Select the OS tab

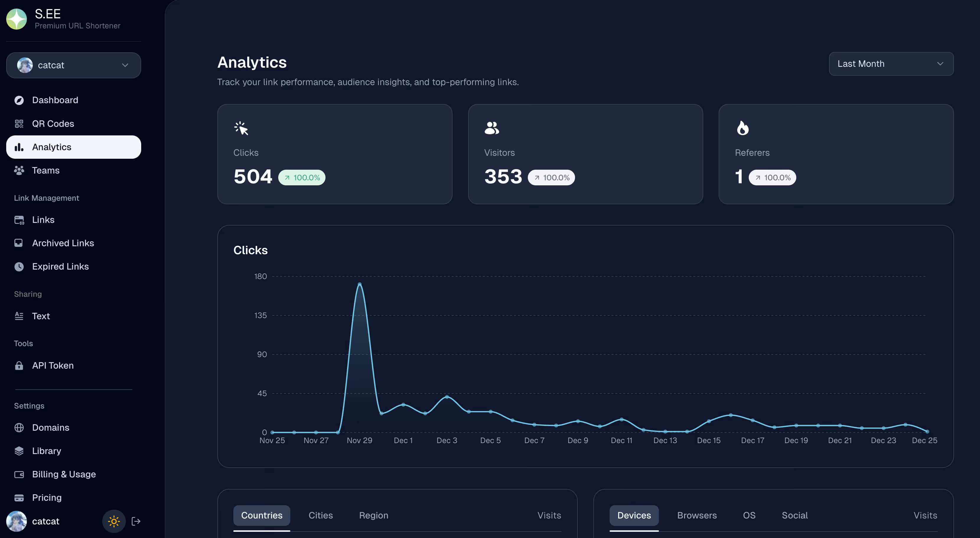(x=749, y=515)
